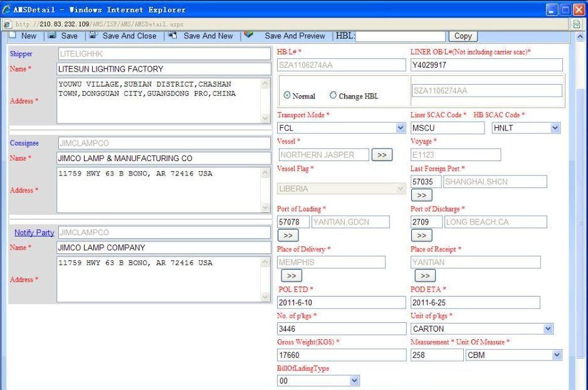Click the >> button under Last Foreign Port
Screen dimensions: 588x390
click(422, 196)
